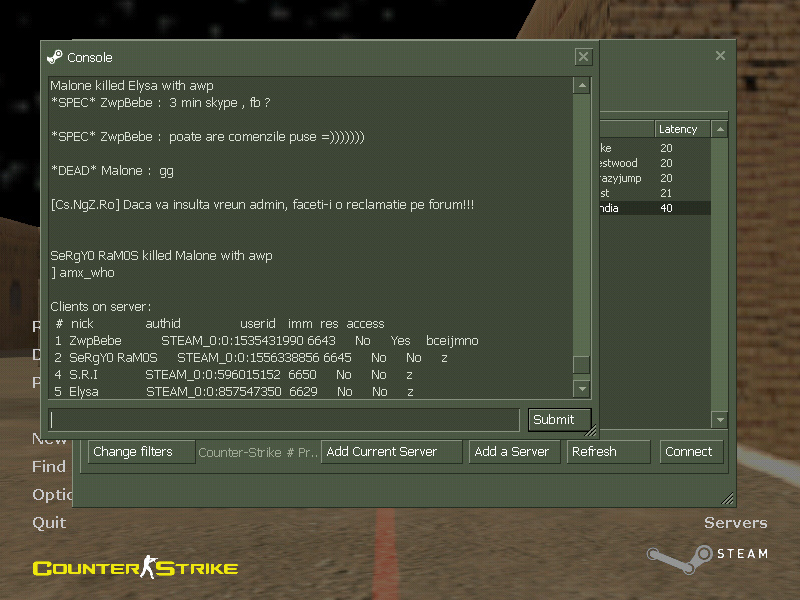Open the Quit menu item
Image resolution: width=800 pixels, height=600 pixels.
click(x=49, y=522)
